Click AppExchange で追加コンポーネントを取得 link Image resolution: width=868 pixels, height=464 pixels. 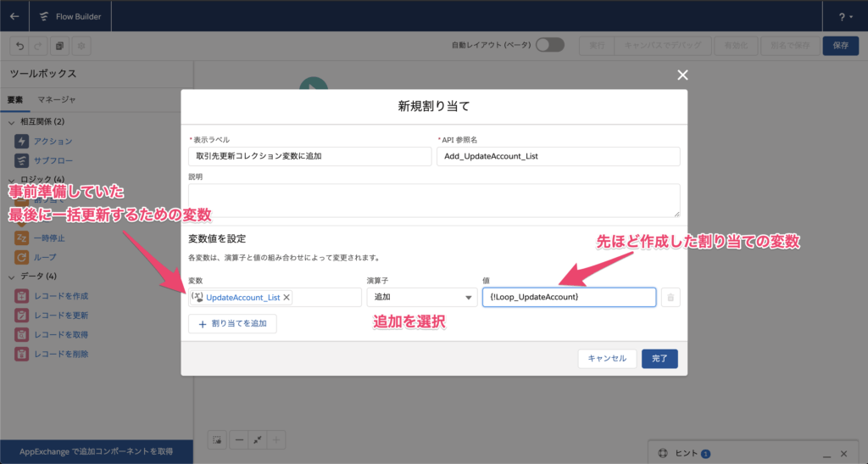pos(97,452)
